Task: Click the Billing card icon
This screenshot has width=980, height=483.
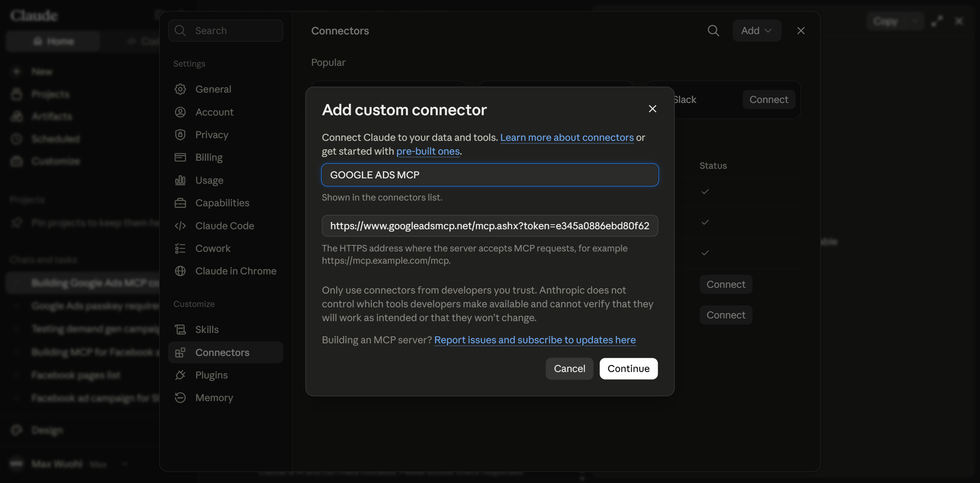Action: 180,157
